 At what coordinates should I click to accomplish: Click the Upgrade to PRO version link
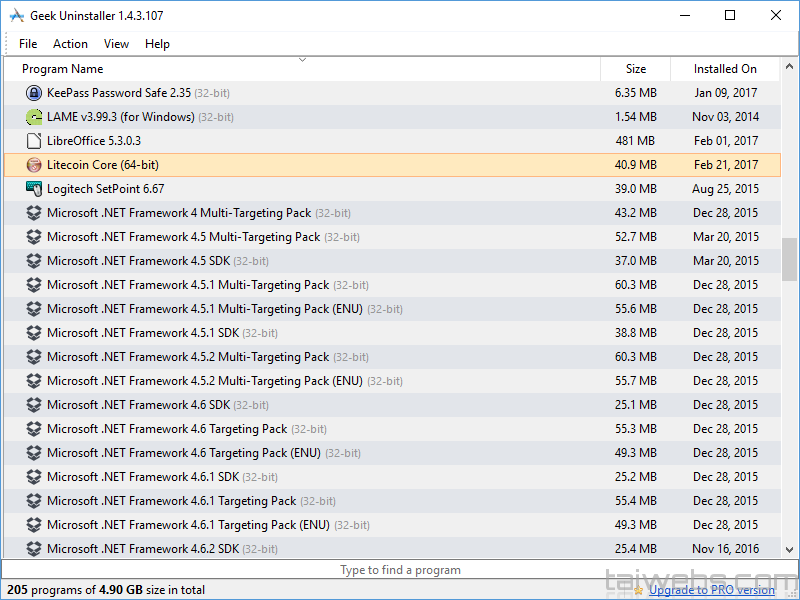tap(711, 590)
